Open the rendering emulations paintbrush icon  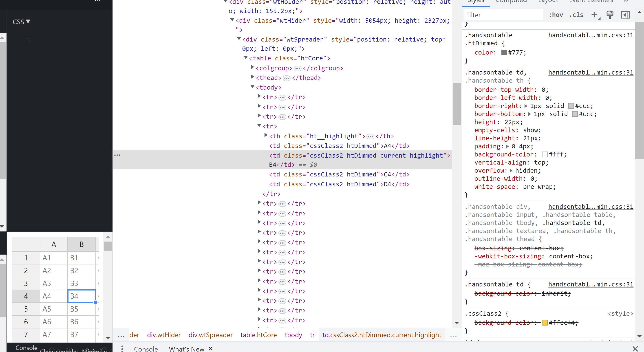click(x=610, y=15)
